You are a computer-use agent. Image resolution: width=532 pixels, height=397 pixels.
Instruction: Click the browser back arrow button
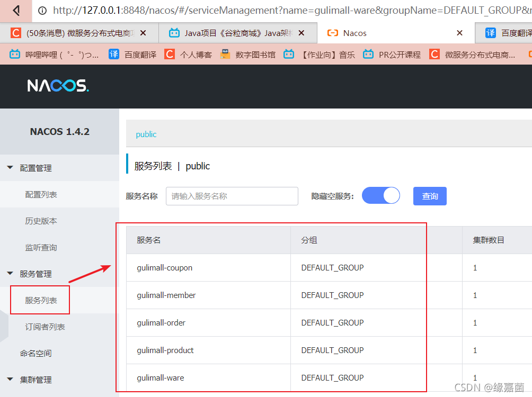click(16, 11)
